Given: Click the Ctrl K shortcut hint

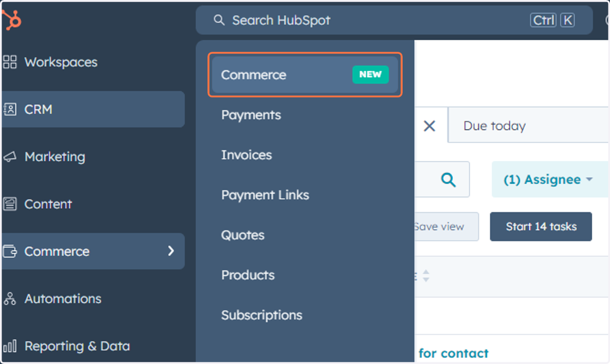Looking at the screenshot, I should click(553, 20).
